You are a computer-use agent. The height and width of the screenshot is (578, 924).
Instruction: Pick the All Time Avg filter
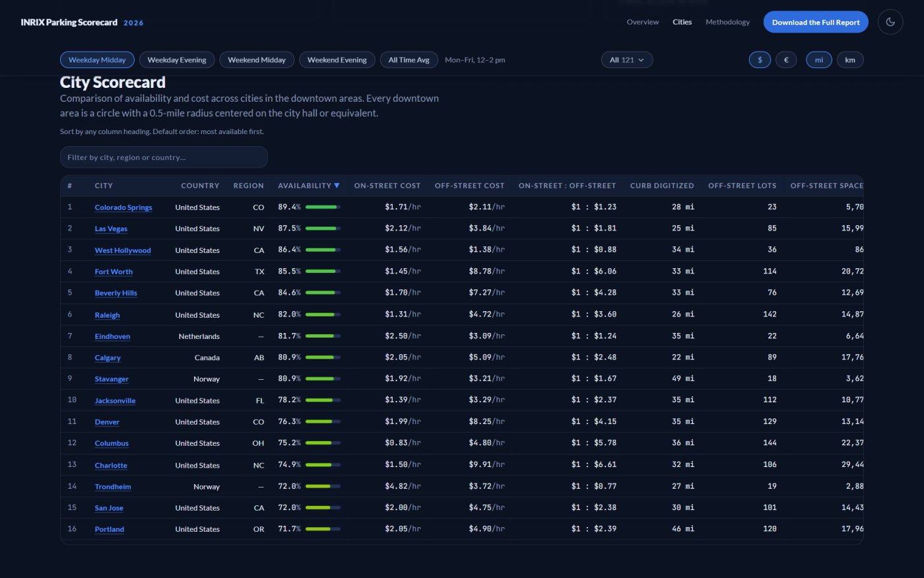(x=409, y=59)
